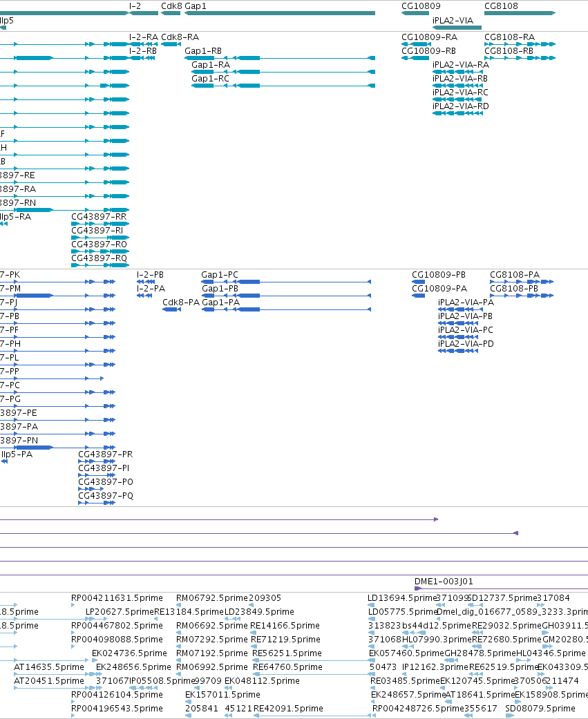
Task: Click the CG10809-PB protein label
Action: click(439, 275)
